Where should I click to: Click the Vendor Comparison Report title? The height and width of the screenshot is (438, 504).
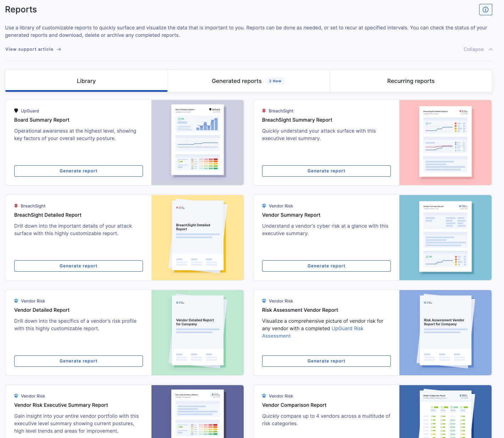tap(294, 405)
